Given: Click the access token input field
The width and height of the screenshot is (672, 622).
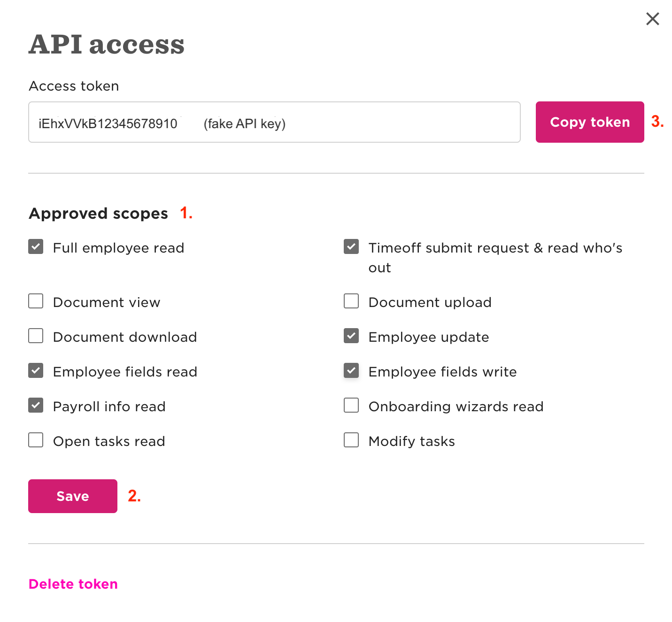Looking at the screenshot, I should click(274, 122).
